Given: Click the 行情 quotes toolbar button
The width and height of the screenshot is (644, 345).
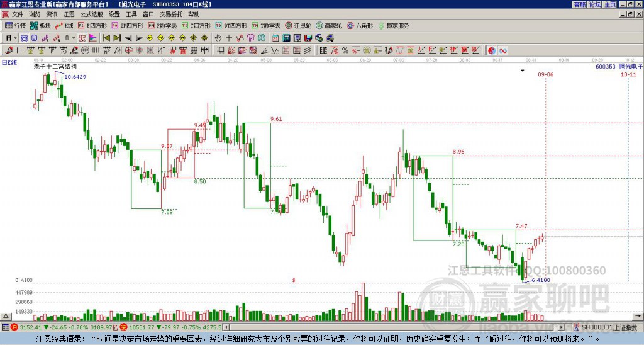Looking at the screenshot, I should [16, 25].
